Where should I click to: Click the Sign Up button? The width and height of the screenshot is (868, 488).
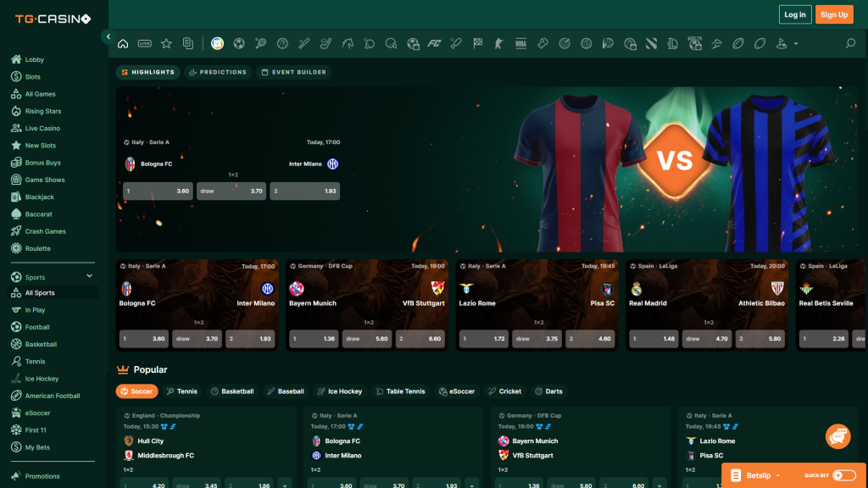click(x=834, y=14)
